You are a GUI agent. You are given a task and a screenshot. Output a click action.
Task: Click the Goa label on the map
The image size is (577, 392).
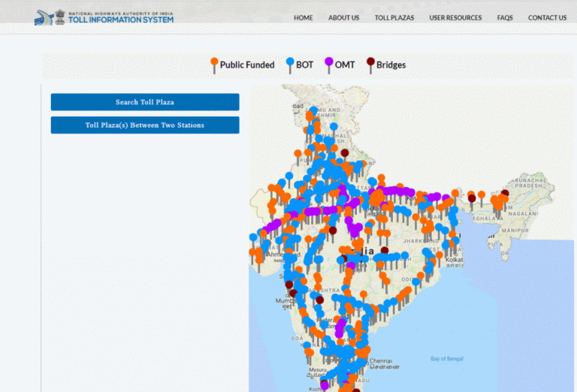pyautogui.click(x=297, y=339)
